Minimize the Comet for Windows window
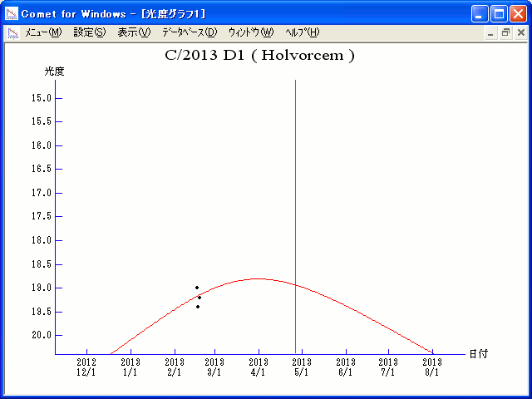The height and width of the screenshot is (399, 532). [480, 14]
